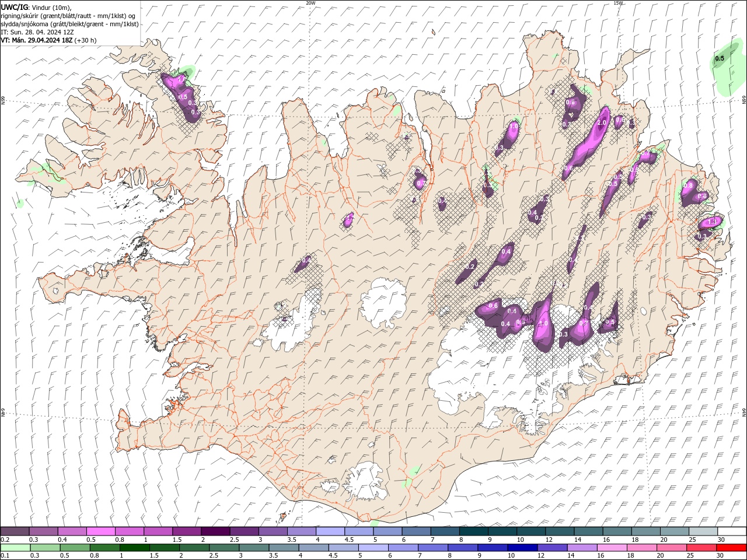Click the '20W' longitude label at top
This screenshot has height=560, width=747.
310,3
